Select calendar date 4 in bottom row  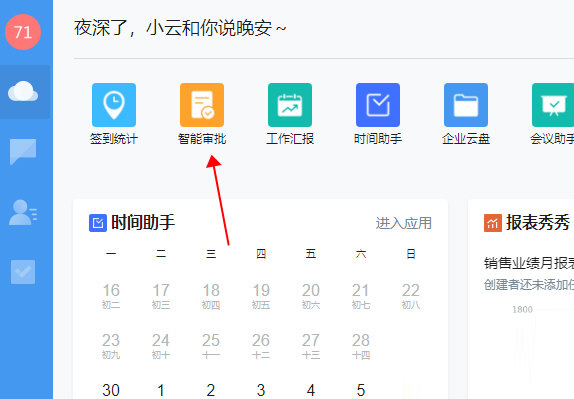pos(311,390)
